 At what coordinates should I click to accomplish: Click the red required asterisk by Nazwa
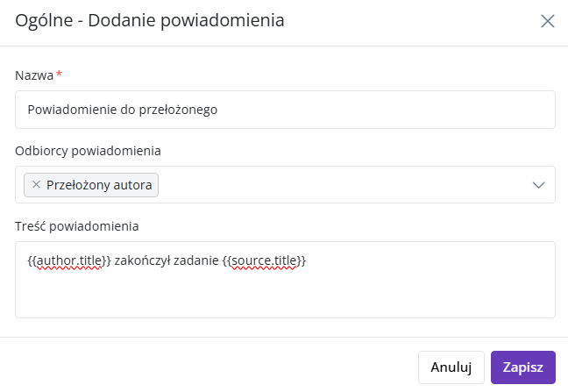click(59, 74)
